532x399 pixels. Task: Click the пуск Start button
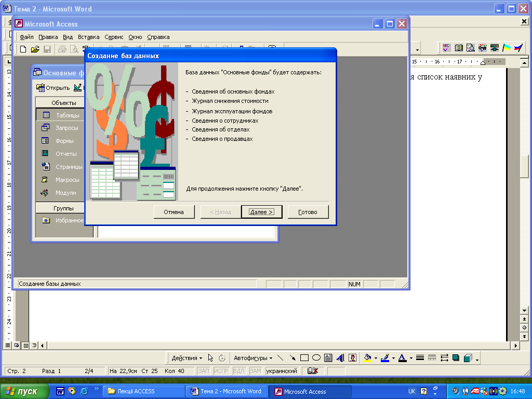[x=24, y=392]
